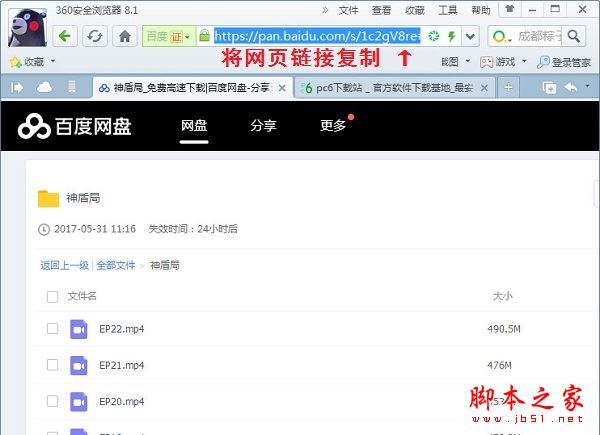This screenshot has width=600, height=435.
Task: Open the 帮助 menu
Action: (x=481, y=10)
